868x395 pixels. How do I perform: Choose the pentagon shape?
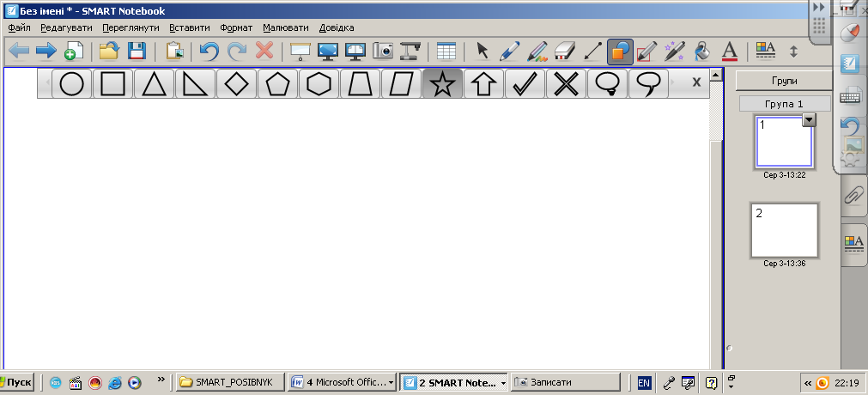[x=277, y=84]
